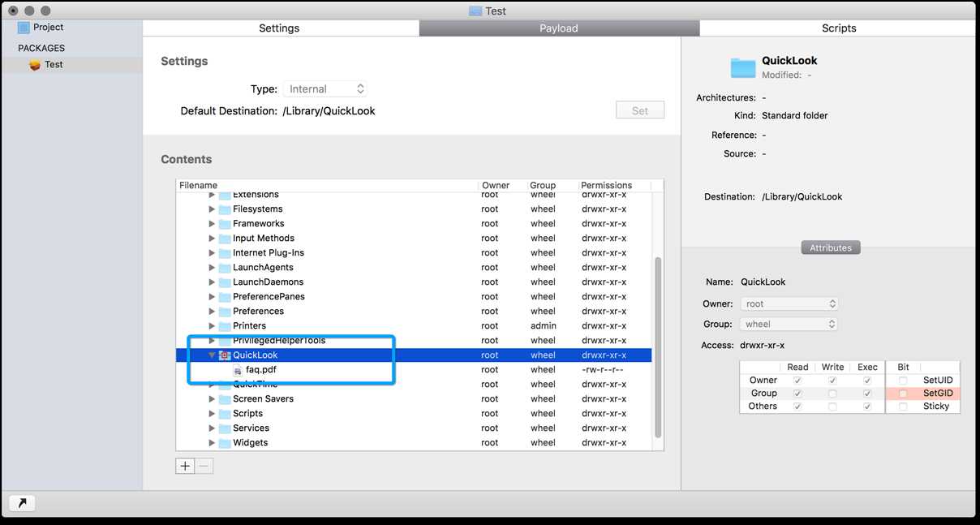Collapse the QuickLook folder triangle
Viewport: 980px width, 525px height.
tap(212, 355)
